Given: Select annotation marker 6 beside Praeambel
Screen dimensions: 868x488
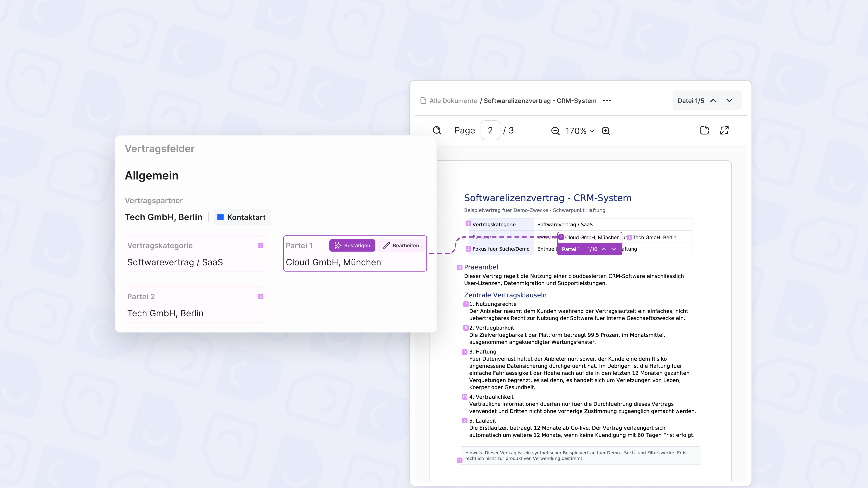Looking at the screenshot, I should point(460,267).
